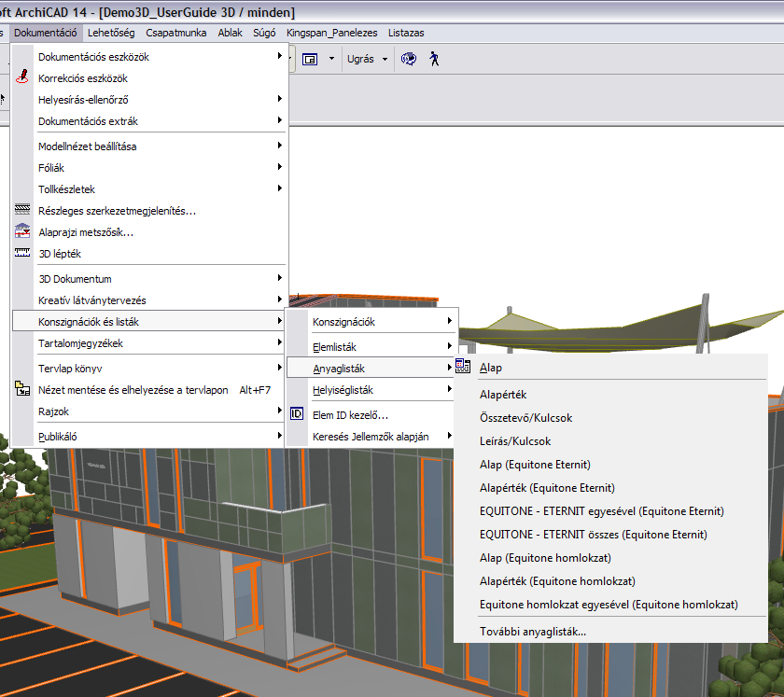Viewport: 784px width, 697px height.
Task: Click the Korrekciós eszközök red pen icon
Action: point(22,77)
